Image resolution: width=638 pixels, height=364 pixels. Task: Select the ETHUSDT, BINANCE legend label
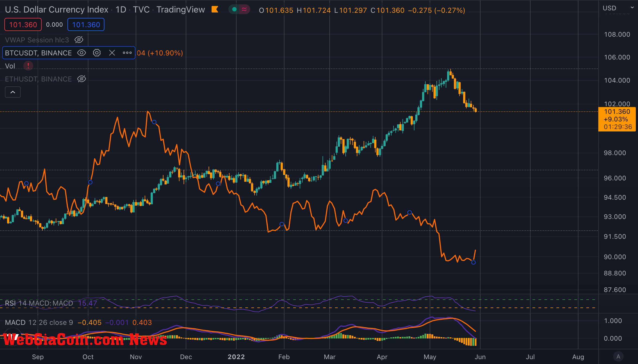click(38, 79)
